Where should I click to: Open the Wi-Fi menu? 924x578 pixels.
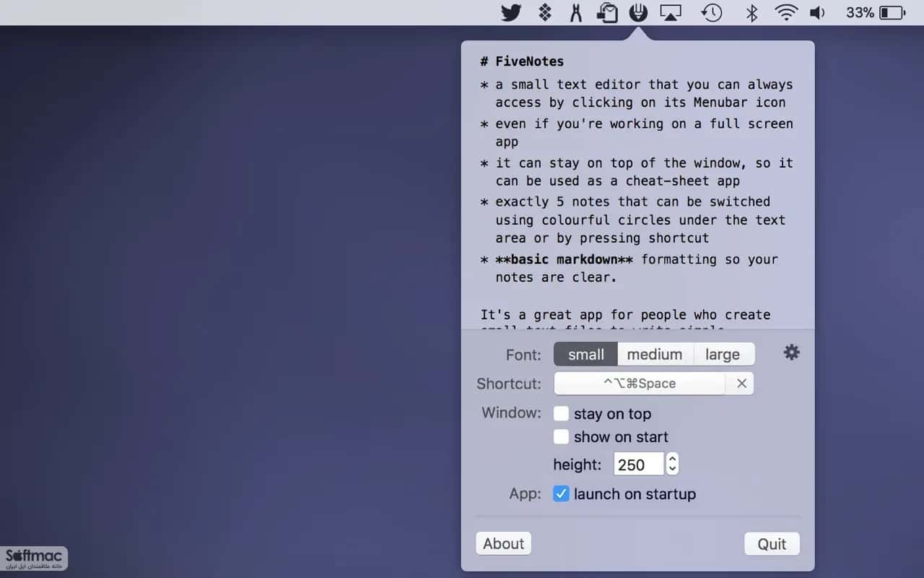click(x=785, y=12)
